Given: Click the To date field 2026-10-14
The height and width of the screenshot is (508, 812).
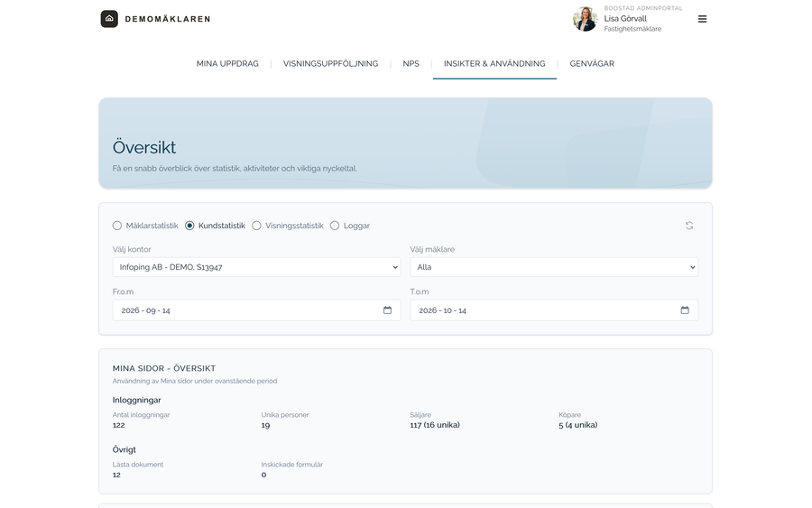Looking at the screenshot, I should [x=554, y=310].
